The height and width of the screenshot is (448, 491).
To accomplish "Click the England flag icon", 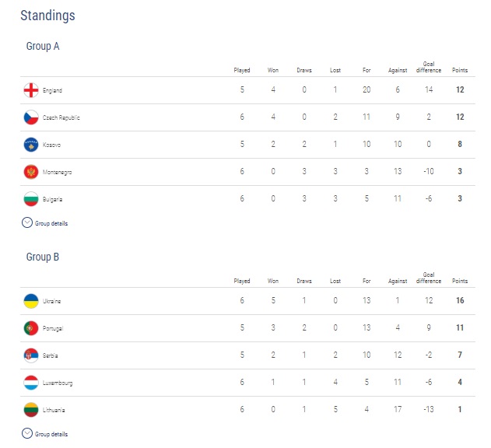I will point(31,90).
